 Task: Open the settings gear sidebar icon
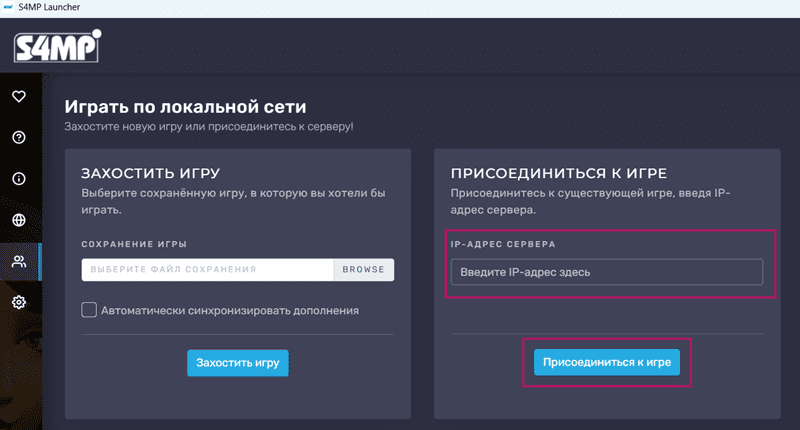19,302
